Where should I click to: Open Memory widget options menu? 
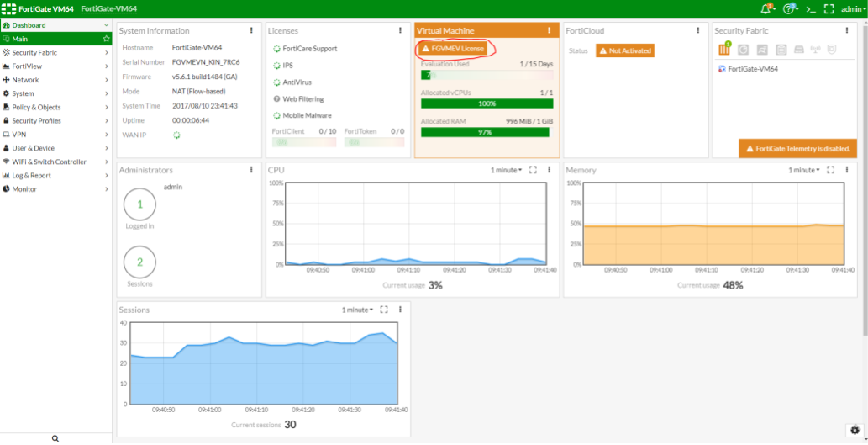(x=847, y=170)
